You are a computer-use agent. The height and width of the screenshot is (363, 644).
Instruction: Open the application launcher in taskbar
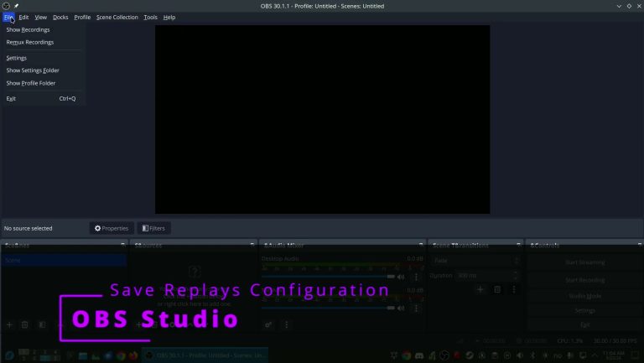9,355
